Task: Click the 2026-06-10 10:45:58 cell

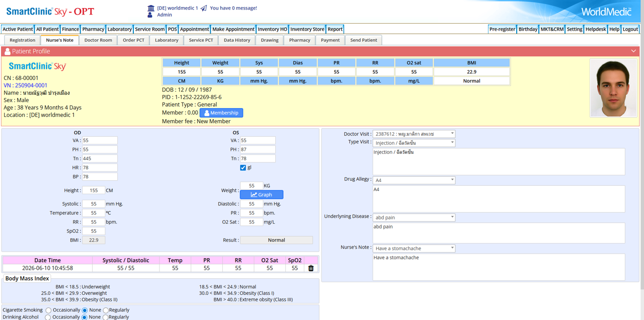Action: tap(47, 268)
